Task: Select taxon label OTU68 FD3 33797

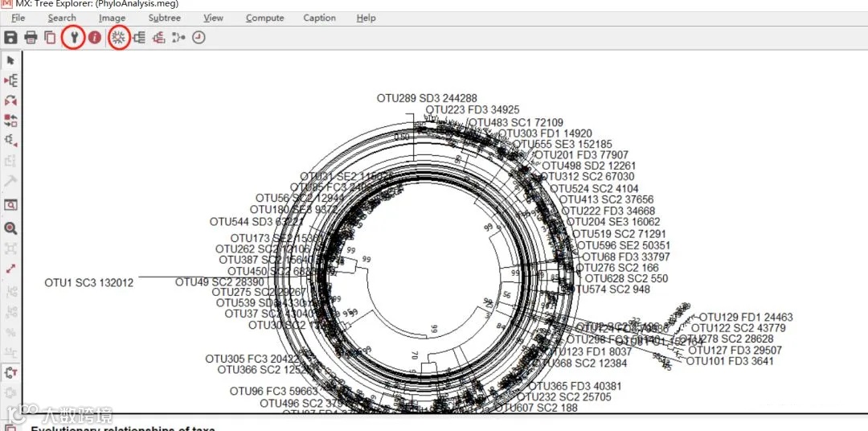Action: (x=625, y=257)
